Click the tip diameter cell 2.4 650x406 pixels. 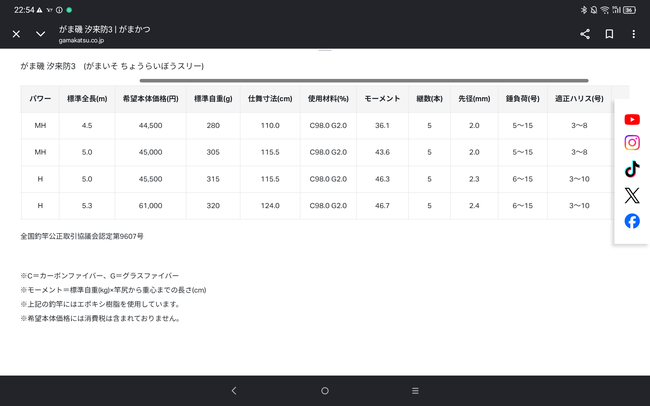point(474,206)
